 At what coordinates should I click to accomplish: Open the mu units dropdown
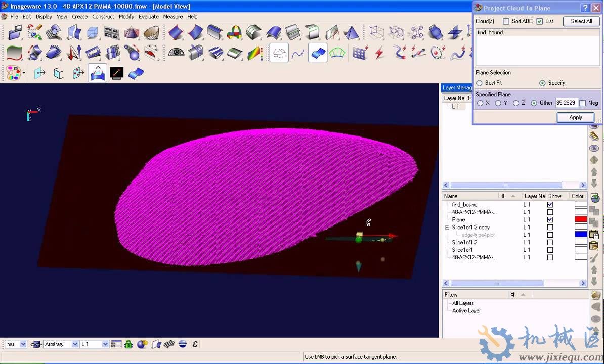point(22,344)
